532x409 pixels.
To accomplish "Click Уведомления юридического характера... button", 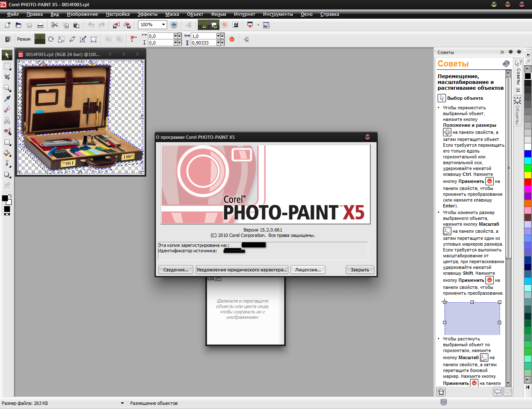I will click(x=242, y=270).
